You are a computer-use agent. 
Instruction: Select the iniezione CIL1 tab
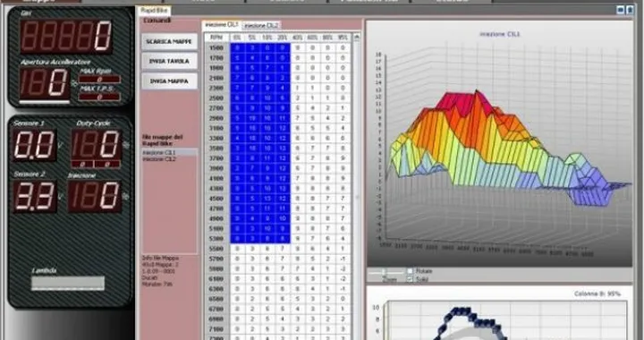point(222,25)
